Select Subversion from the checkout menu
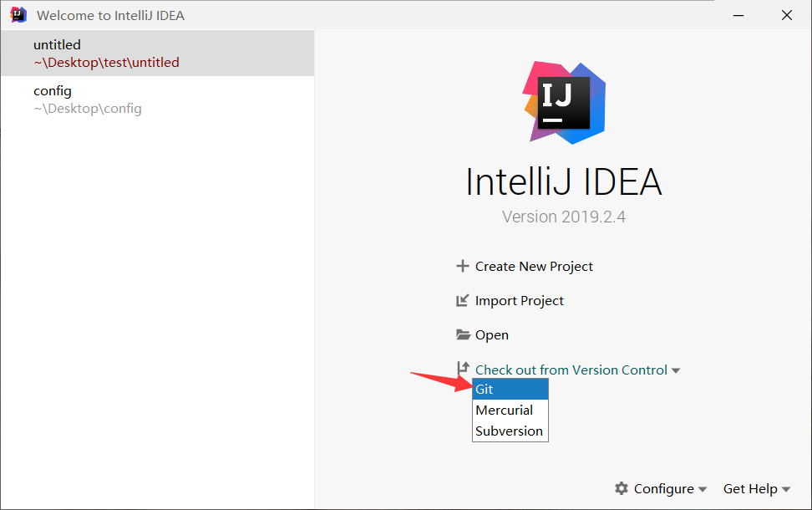The width and height of the screenshot is (812, 510). pos(510,431)
